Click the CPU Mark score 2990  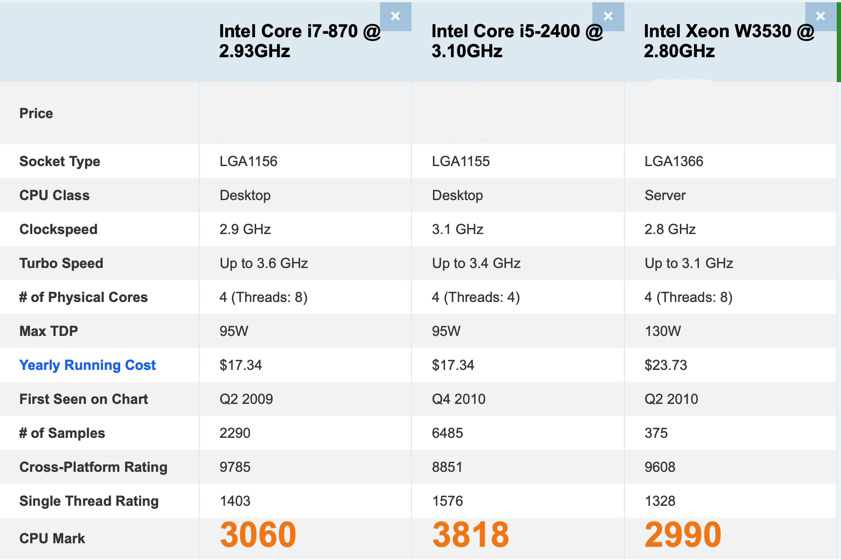(x=683, y=535)
